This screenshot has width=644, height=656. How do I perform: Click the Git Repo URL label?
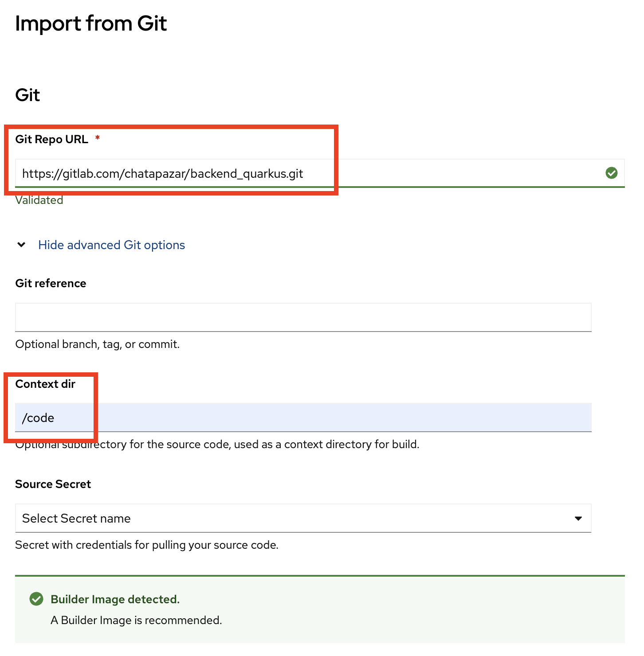[52, 139]
